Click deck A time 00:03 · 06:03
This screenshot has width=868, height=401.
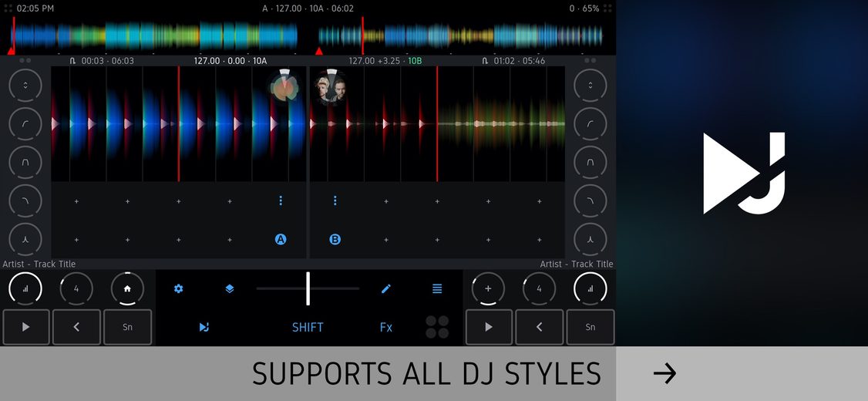coord(107,61)
